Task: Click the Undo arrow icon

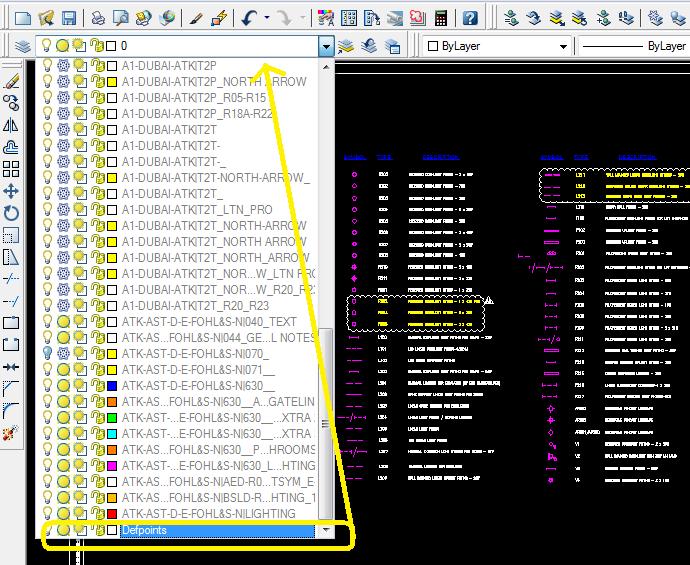Action: 250,18
